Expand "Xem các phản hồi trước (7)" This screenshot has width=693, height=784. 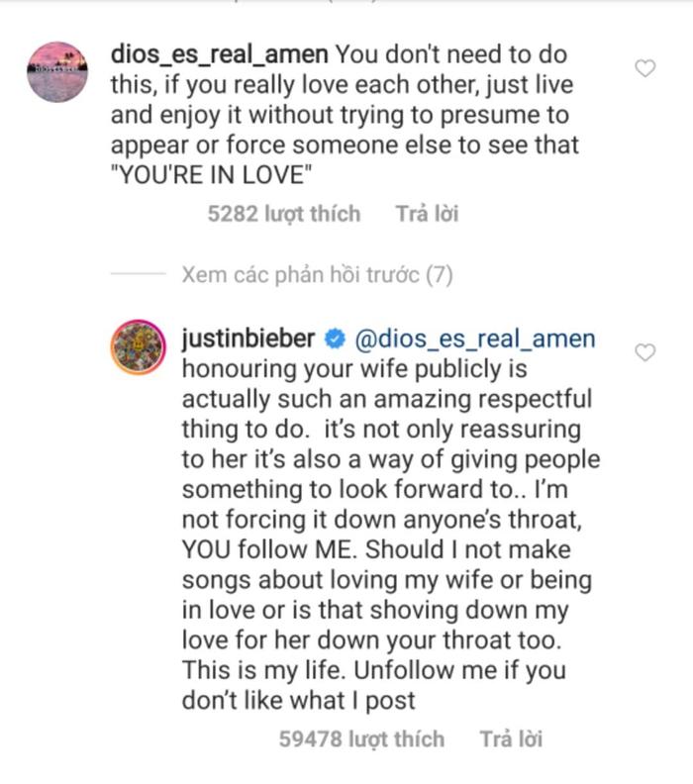point(317,275)
